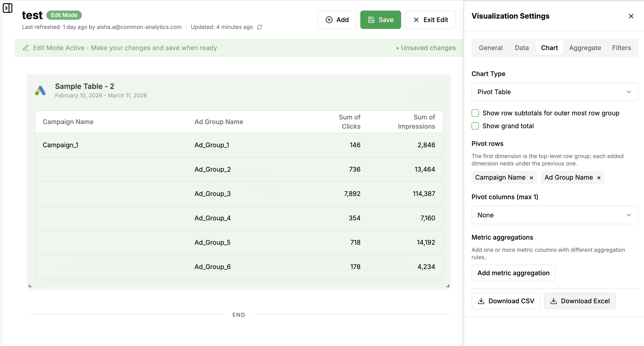The width and height of the screenshot is (644, 346).
Task: Click pencil icon in Edit Mode banner
Action: [26, 48]
